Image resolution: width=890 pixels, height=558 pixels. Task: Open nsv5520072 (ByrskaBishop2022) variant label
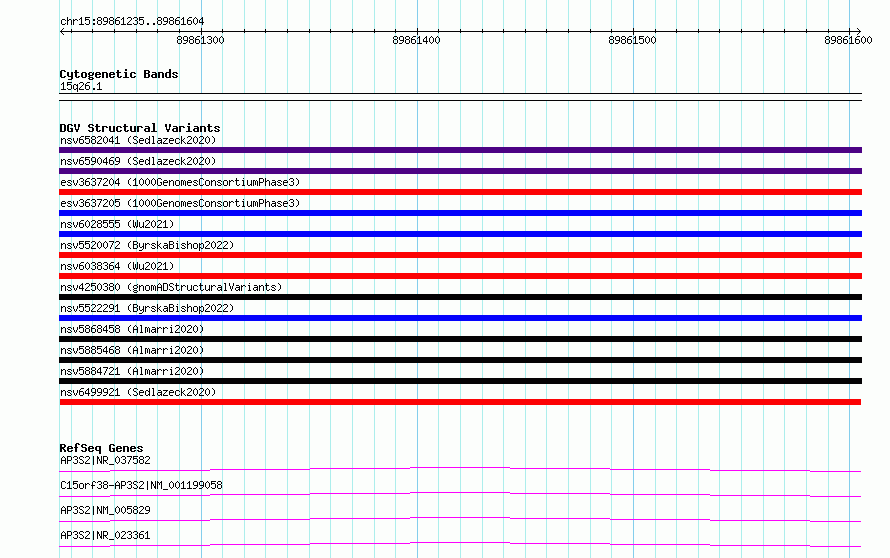pyautogui.click(x=147, y=245)
